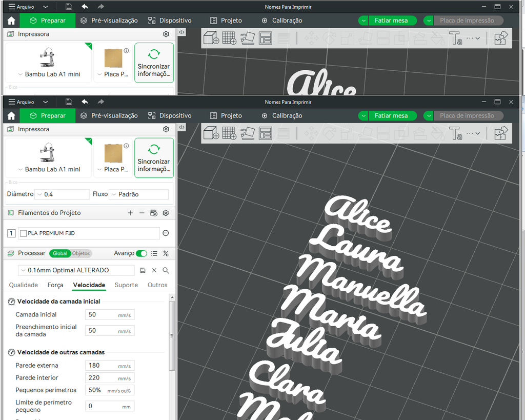Switch to the Qualidade tab
The height and width of the screenshot is (420, 525).
coord(24,285)
